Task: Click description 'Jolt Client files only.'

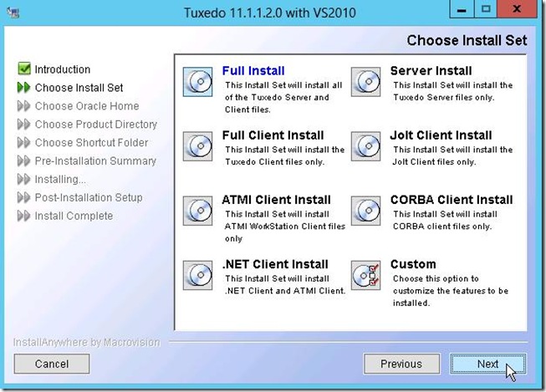Action: pos(434,162)
